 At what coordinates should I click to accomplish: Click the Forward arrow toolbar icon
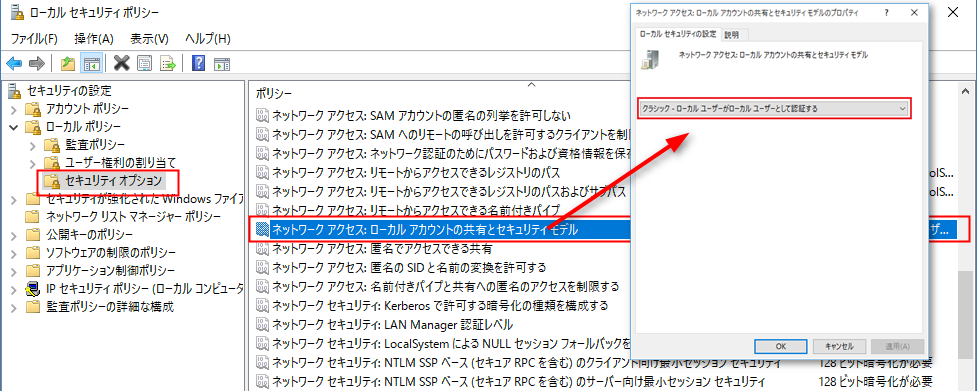click(x=37, y=63)
